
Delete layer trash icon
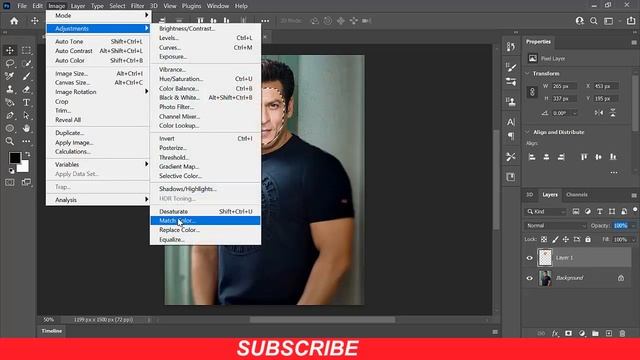click(x=622, y=333)
